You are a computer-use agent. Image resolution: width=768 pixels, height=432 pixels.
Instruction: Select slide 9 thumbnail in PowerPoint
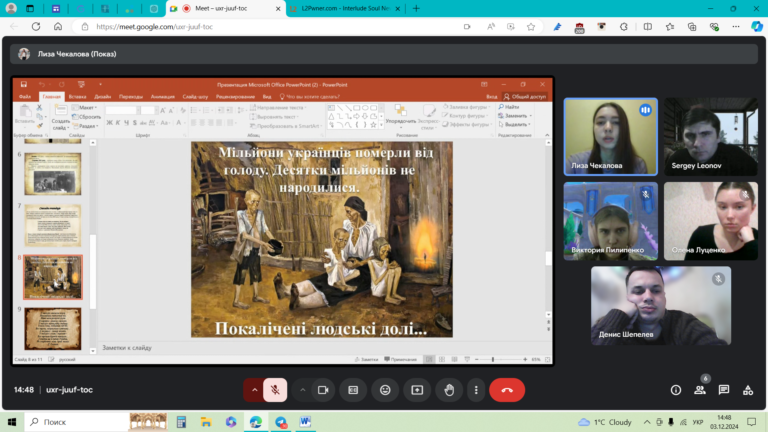pyautogui.click(x=53, y=329)
